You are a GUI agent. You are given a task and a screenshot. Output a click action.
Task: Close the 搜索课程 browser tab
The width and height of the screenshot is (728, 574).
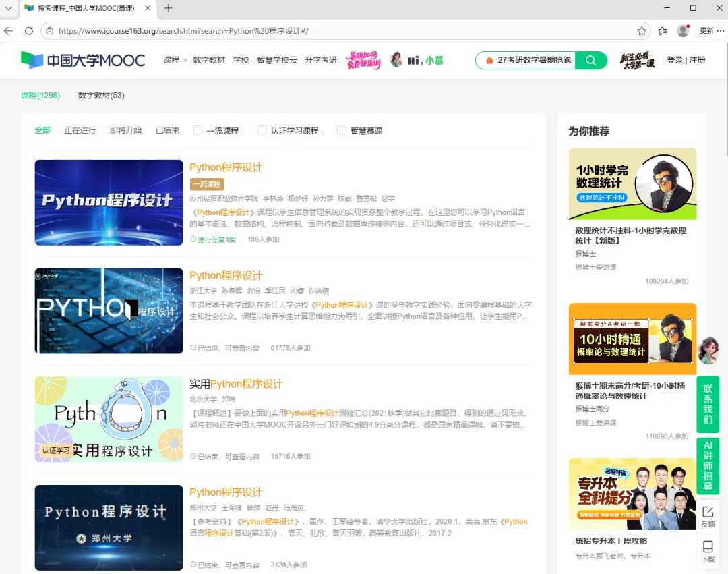pyautogui.click(x=148, y=8)
